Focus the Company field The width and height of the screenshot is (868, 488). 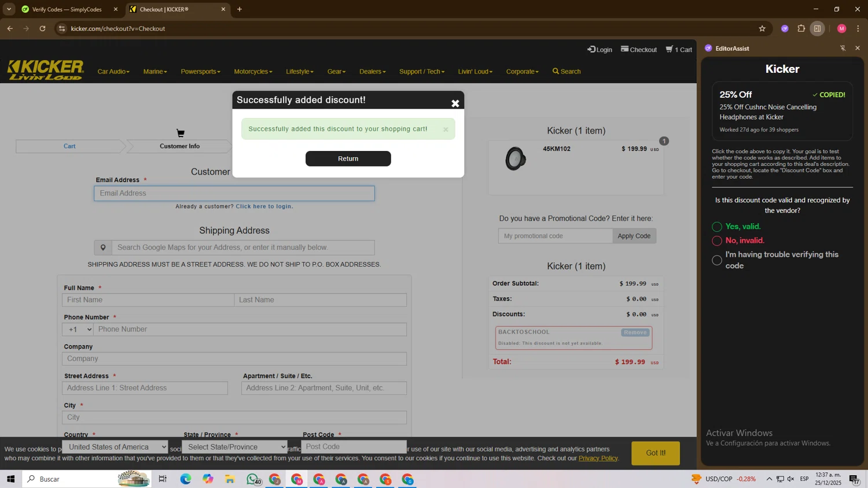click(x=234, y=359)
